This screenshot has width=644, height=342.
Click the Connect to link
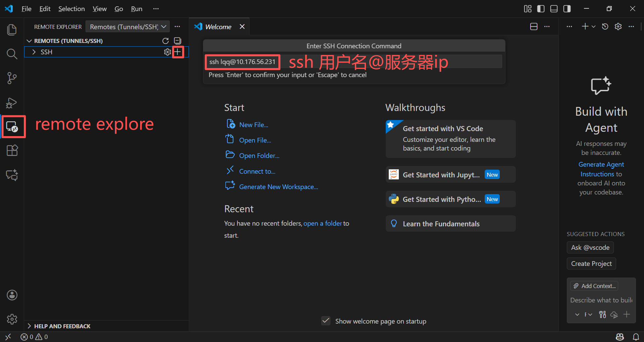tap(257, 171)
